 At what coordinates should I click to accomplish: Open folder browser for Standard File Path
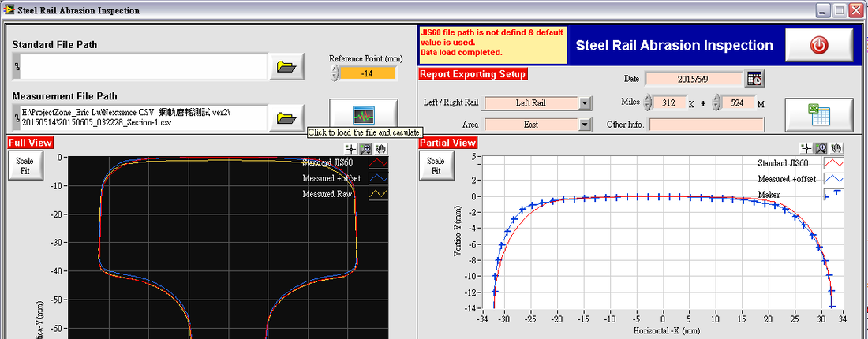click(286, 67)
